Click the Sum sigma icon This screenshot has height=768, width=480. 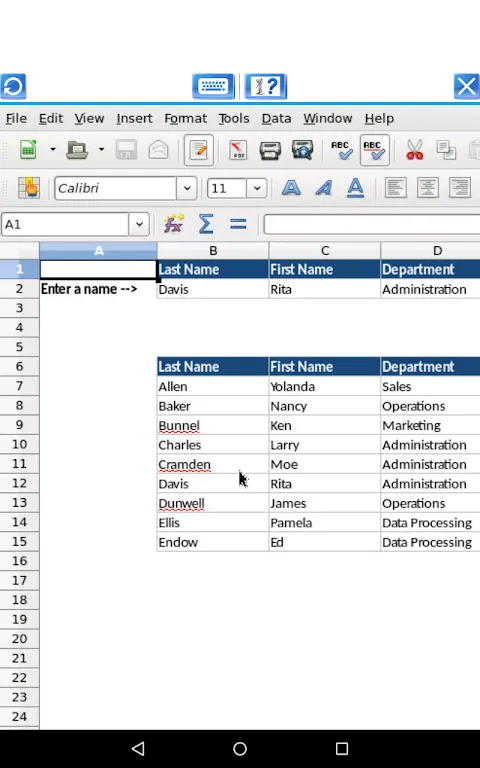point(206,224)
